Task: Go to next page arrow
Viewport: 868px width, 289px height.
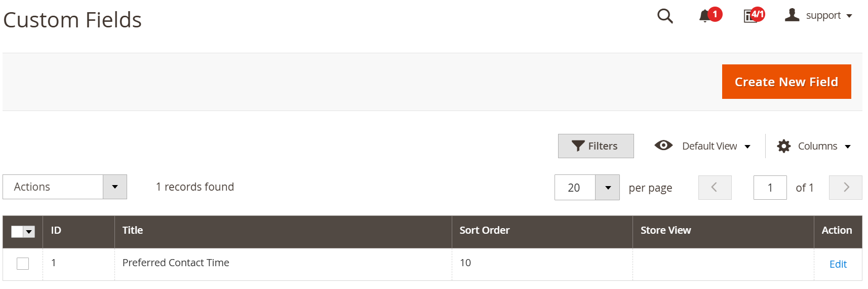Action: click(846, 188)
